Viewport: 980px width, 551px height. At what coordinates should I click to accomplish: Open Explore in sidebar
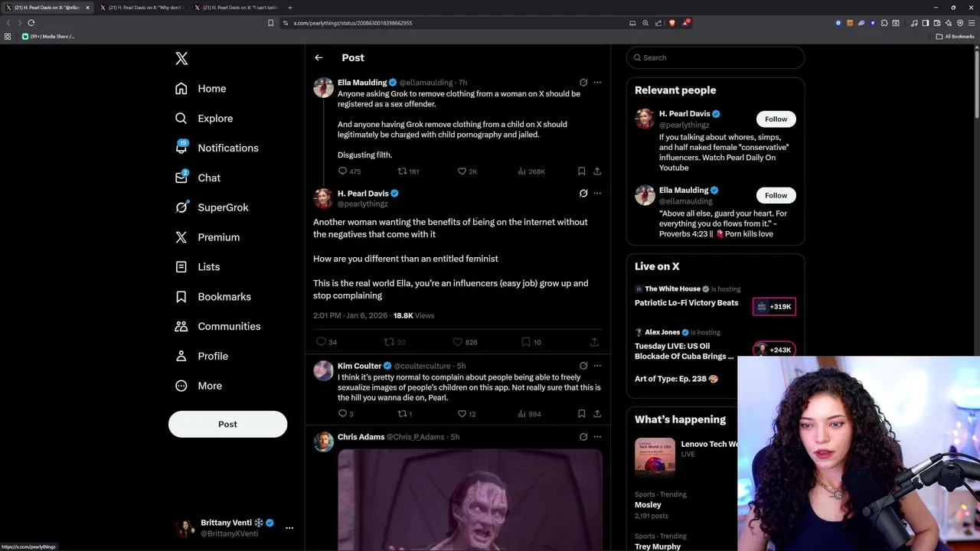[204, 119]
